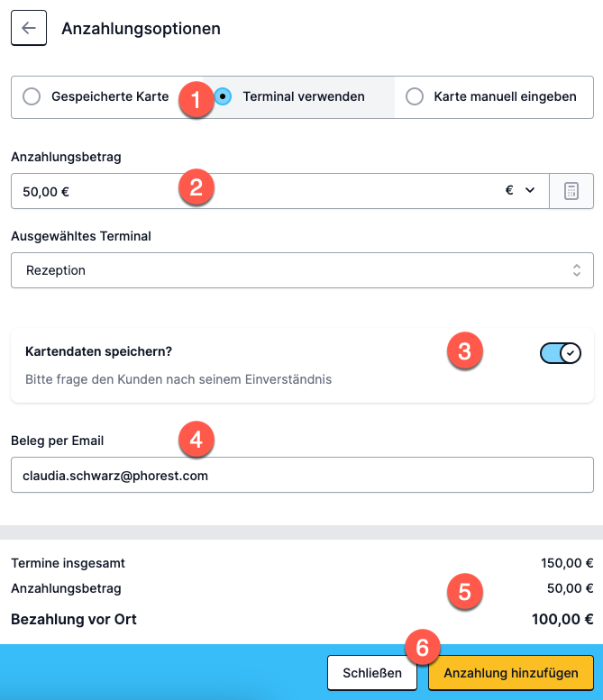603x700 pixels.
Task: Choose the Terminal verwenden radio option
Action: [x=223, y=96]
